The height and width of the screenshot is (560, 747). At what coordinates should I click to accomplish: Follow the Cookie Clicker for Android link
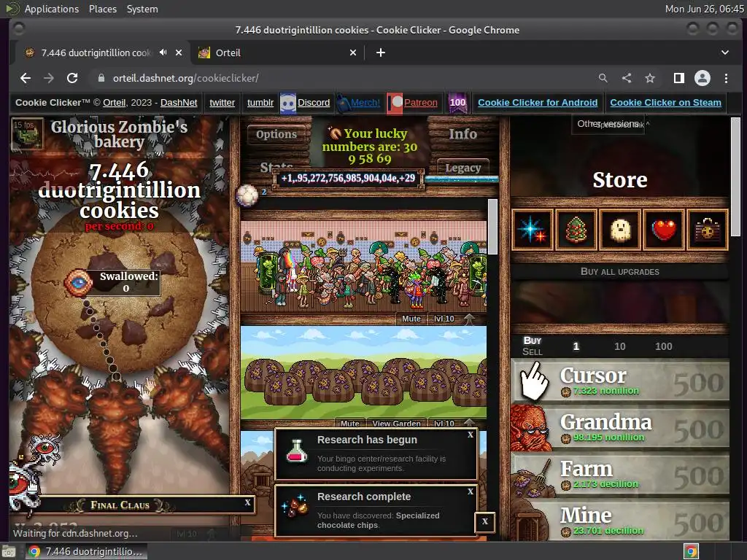(538, 102)
